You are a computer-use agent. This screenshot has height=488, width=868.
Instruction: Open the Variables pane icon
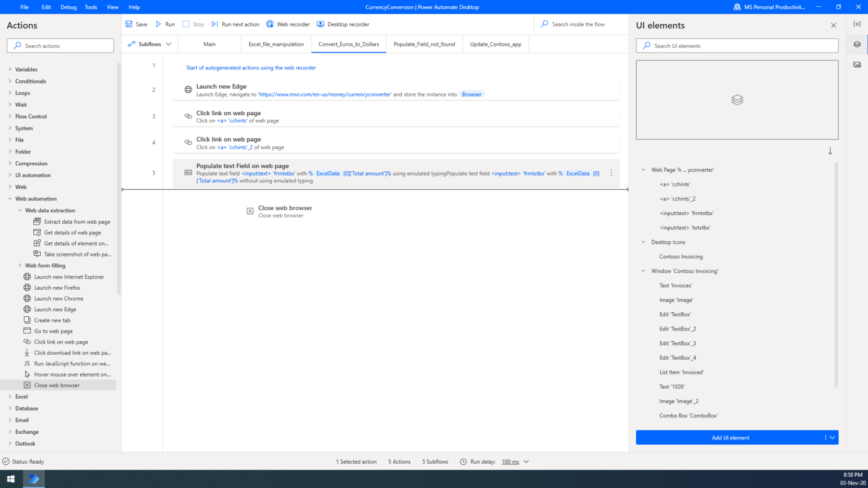[857, 24]
